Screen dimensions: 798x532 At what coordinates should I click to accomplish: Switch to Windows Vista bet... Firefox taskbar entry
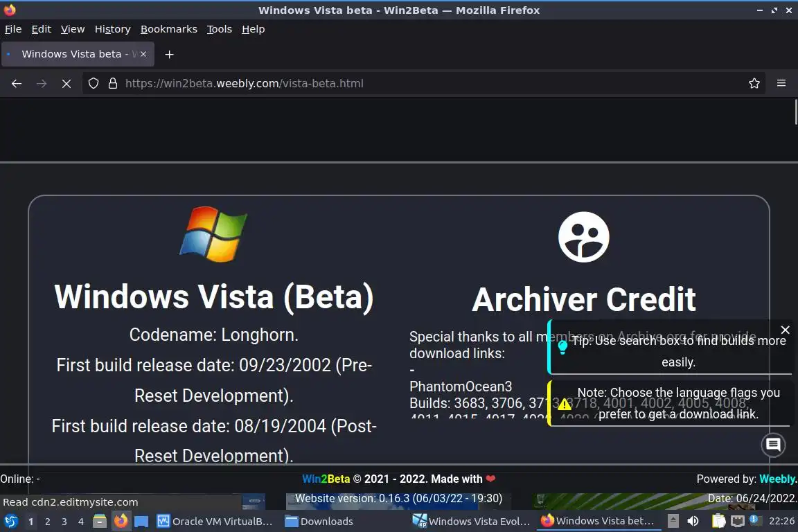point(598,522)
